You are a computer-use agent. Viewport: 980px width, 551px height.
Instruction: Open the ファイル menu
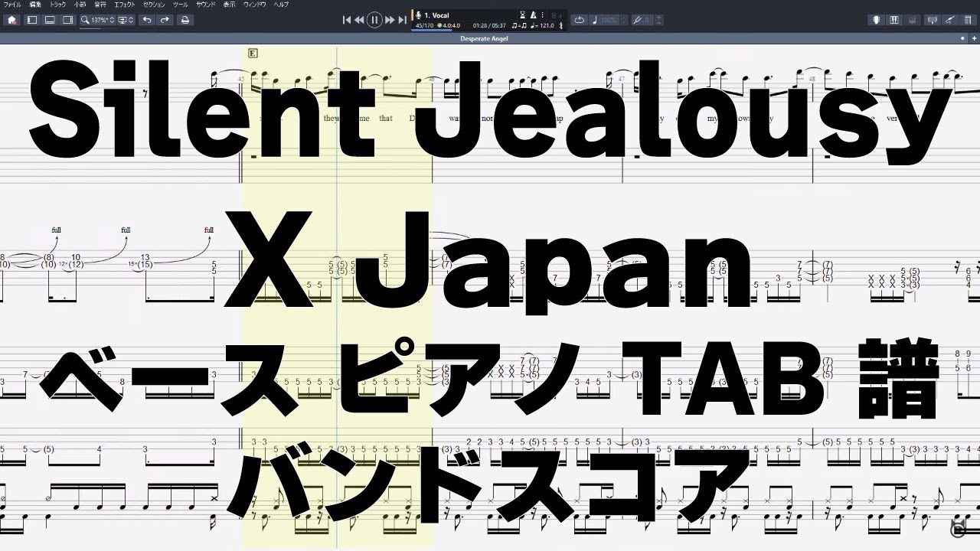click(11, 4)
